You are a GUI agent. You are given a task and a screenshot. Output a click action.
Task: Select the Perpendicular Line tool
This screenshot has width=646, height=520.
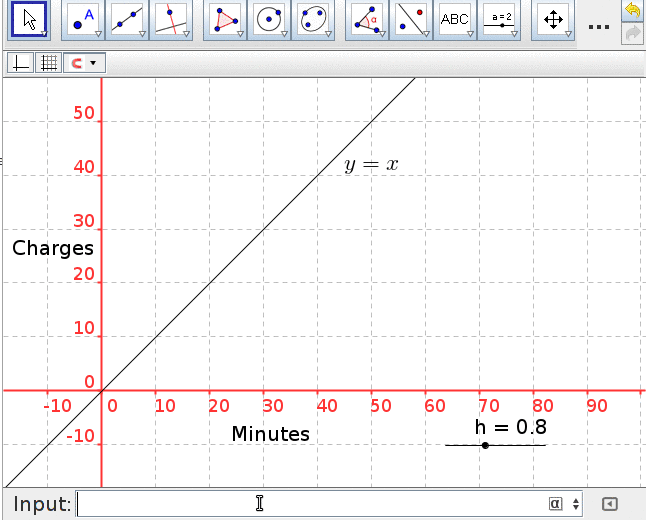(171, 20)
